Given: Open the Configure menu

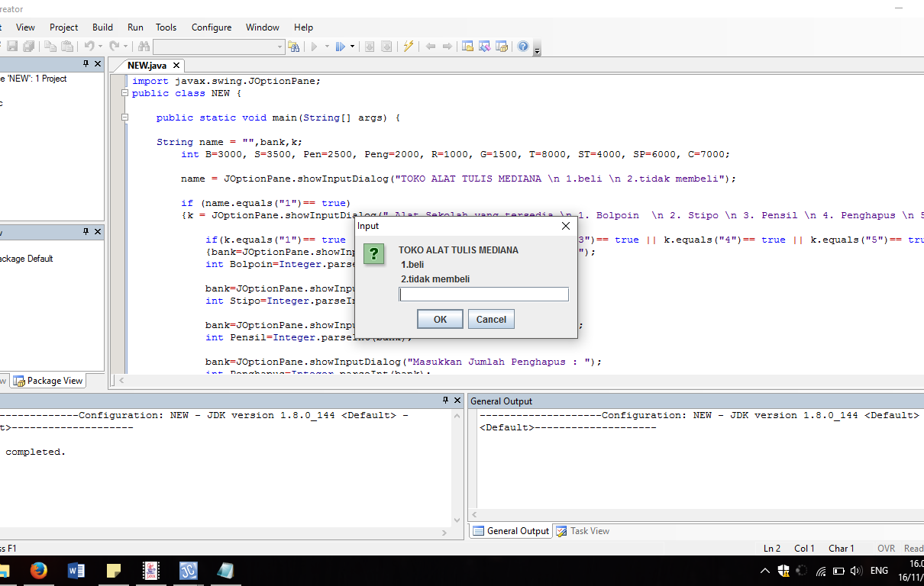Looking at the screenshot, I should [212, 27].
